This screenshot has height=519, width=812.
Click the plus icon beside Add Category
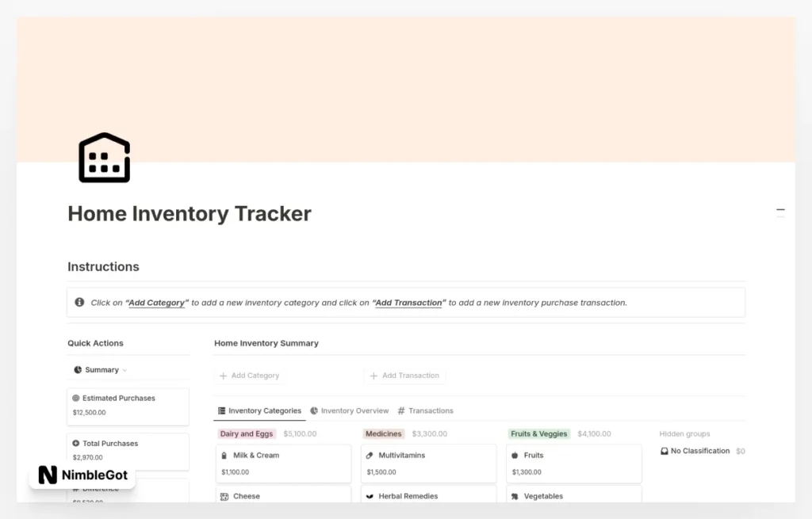click(x=223, y=376)
